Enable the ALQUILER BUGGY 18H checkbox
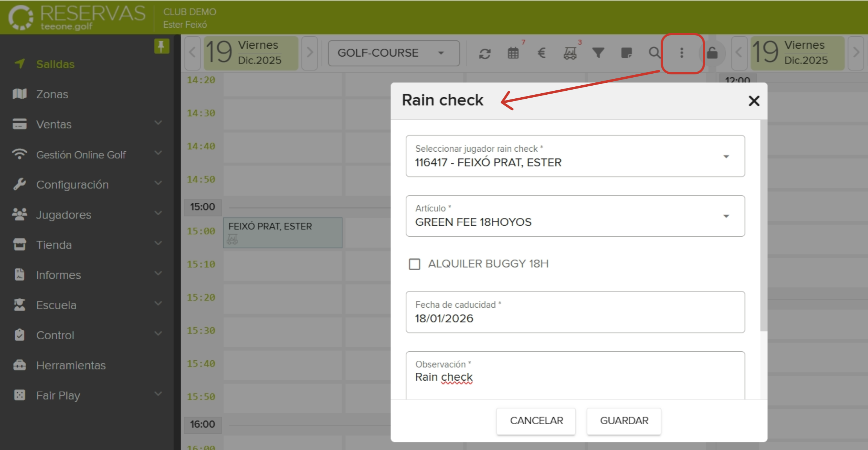Screen dimensions: 868x450 coord(414,265)
